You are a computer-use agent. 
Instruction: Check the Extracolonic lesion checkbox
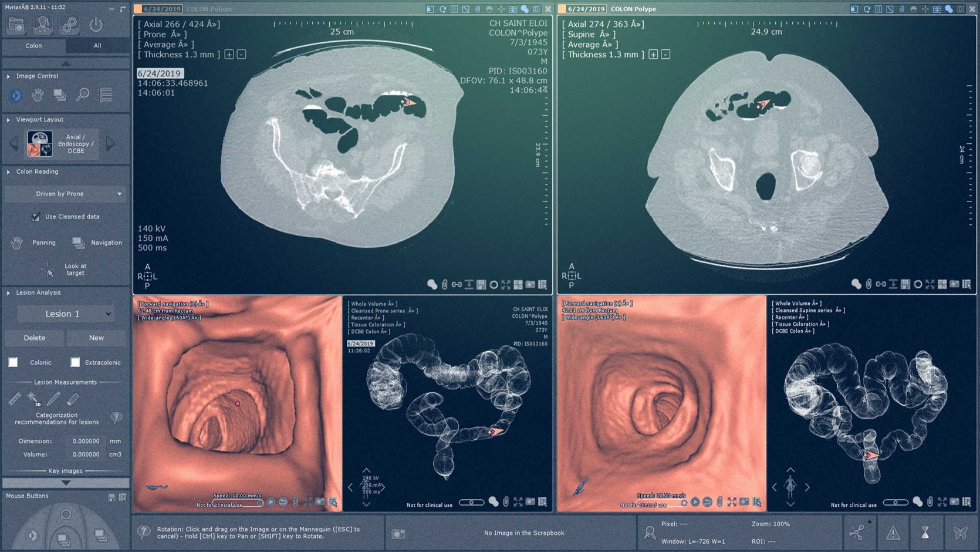[75, 362]
